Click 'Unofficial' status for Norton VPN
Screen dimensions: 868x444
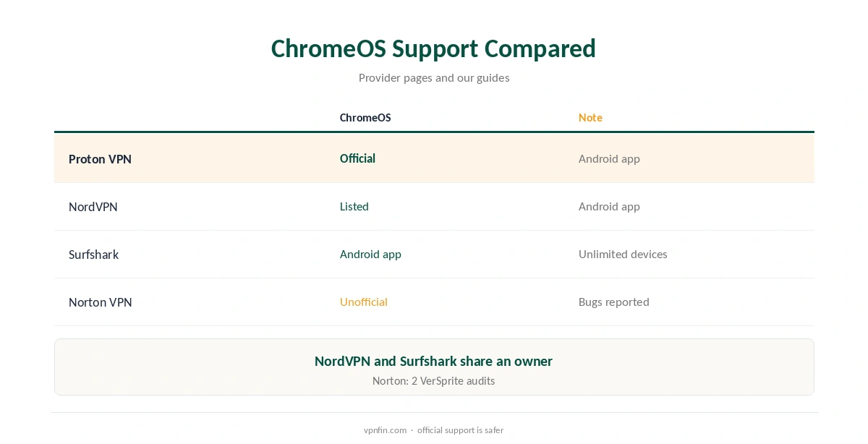(364, 302)
